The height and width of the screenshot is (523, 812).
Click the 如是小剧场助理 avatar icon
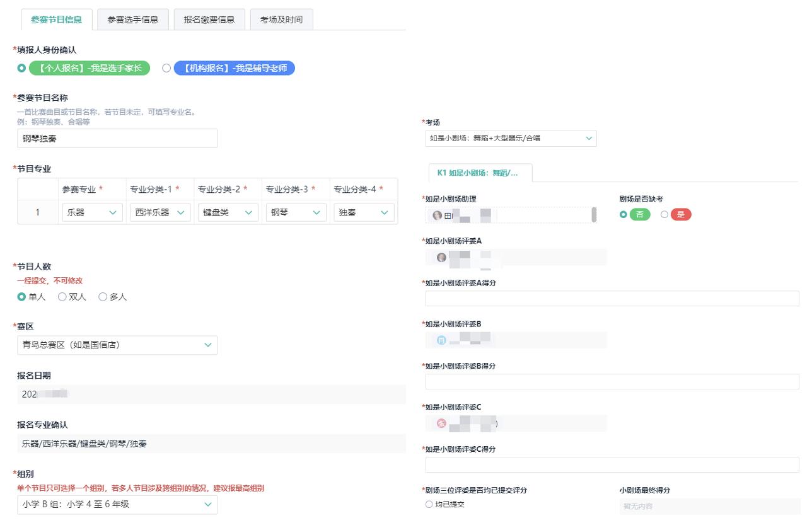tap(437, 216)
